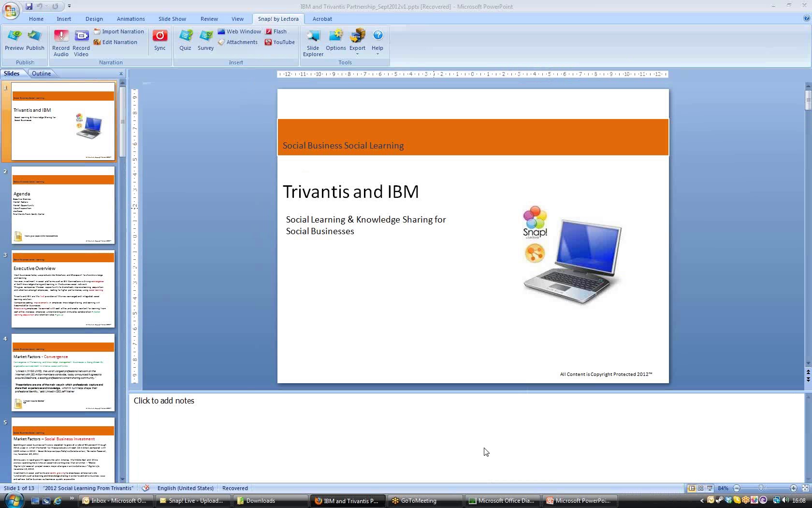Switch to the Outline pane tab
812x508 pixels.
[42, 74]
